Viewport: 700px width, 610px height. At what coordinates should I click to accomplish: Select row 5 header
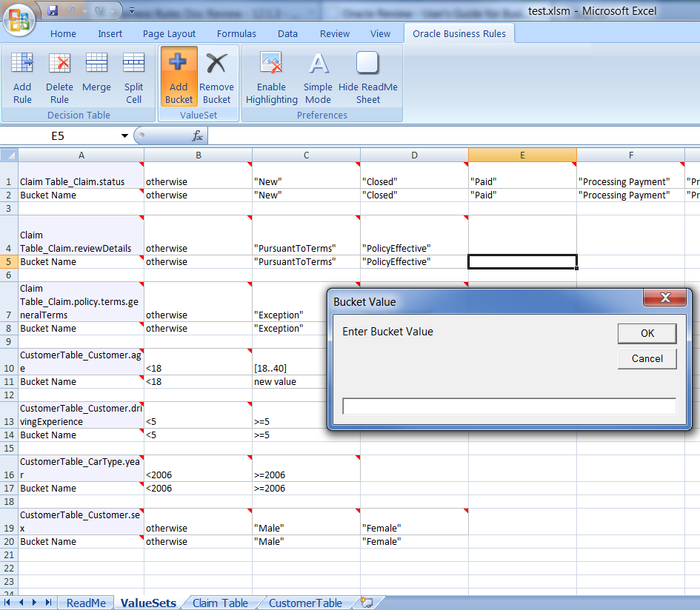pos(9,262)
